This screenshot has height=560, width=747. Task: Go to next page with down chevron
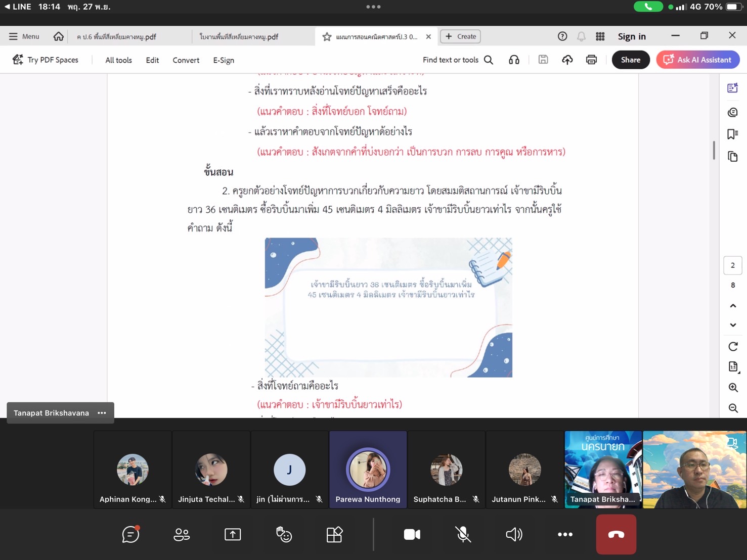733,325
